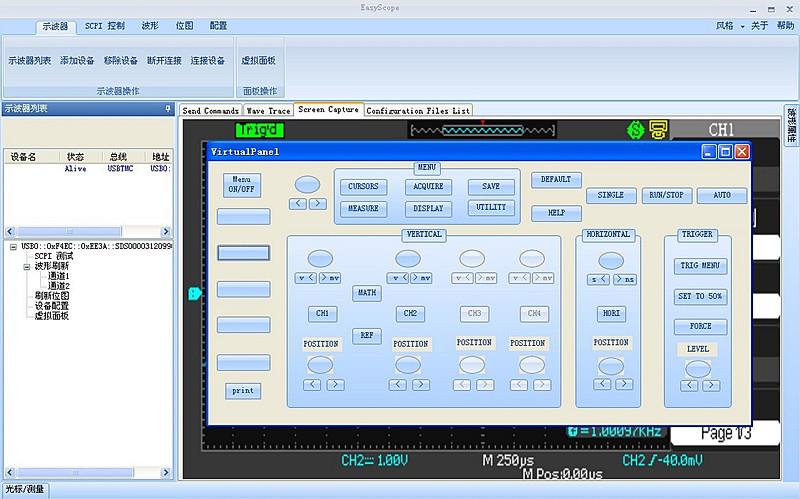The height and width of the screenshot is (499, 800).
Task: Click the CH2 position knob
Action: tap(409, 365)
